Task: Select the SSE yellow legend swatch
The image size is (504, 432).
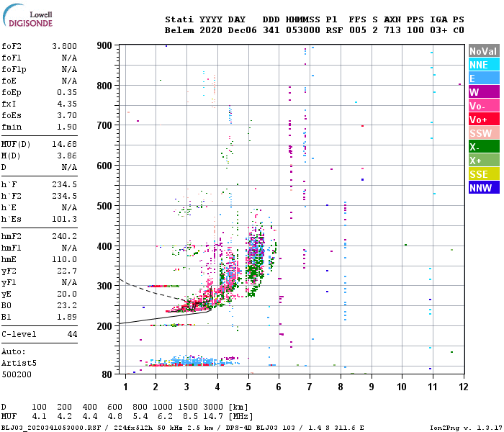Action: click(x=484, y=174)
